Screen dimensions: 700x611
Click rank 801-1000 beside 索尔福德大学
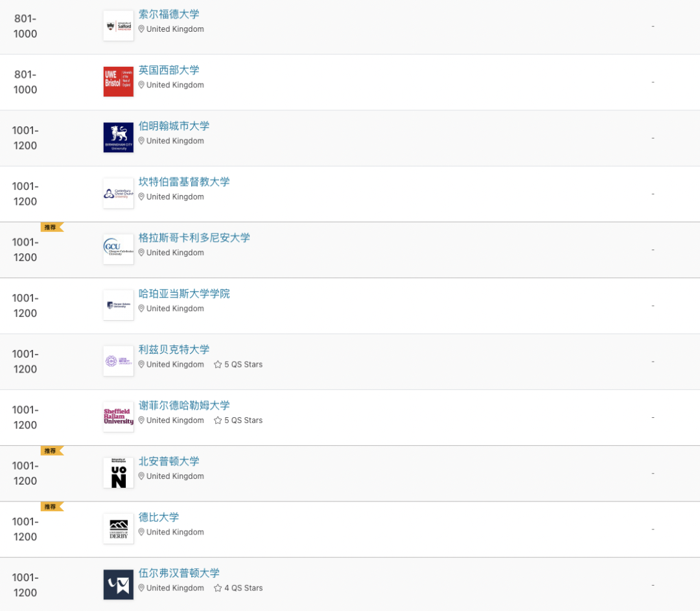coord(25,27)
